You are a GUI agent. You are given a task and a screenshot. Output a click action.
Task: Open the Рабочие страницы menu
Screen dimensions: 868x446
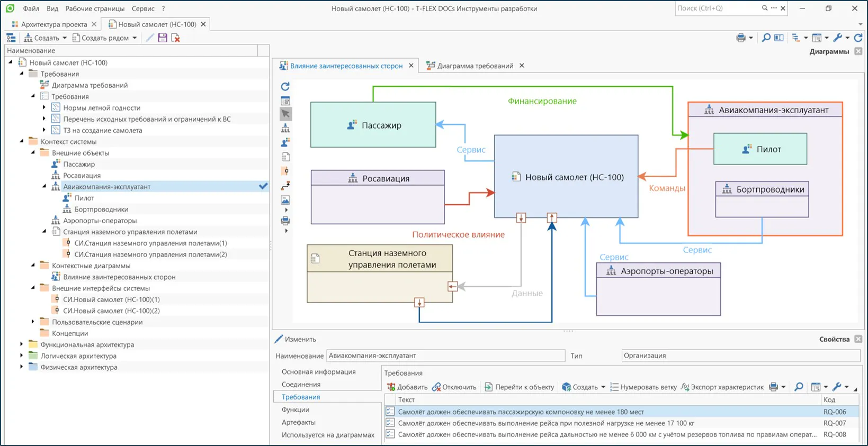95,8
